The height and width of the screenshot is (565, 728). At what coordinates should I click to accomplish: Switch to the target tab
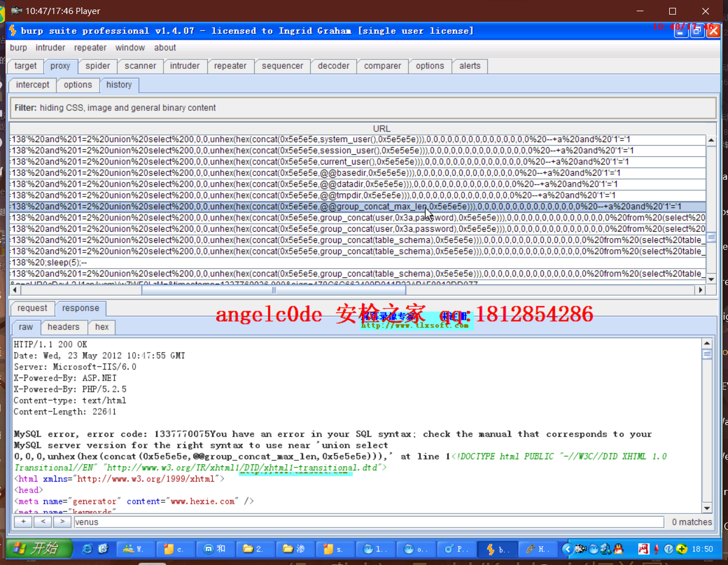pyautogui.click(x=26, y=66)
